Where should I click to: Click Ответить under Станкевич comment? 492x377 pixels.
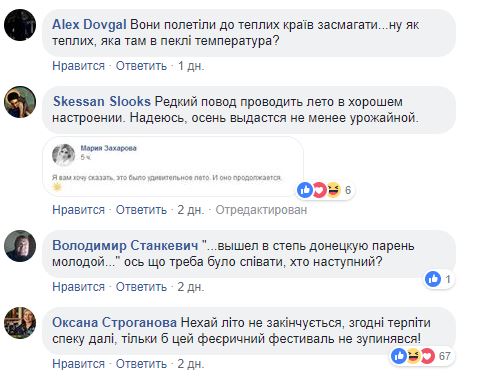[141, 287]
